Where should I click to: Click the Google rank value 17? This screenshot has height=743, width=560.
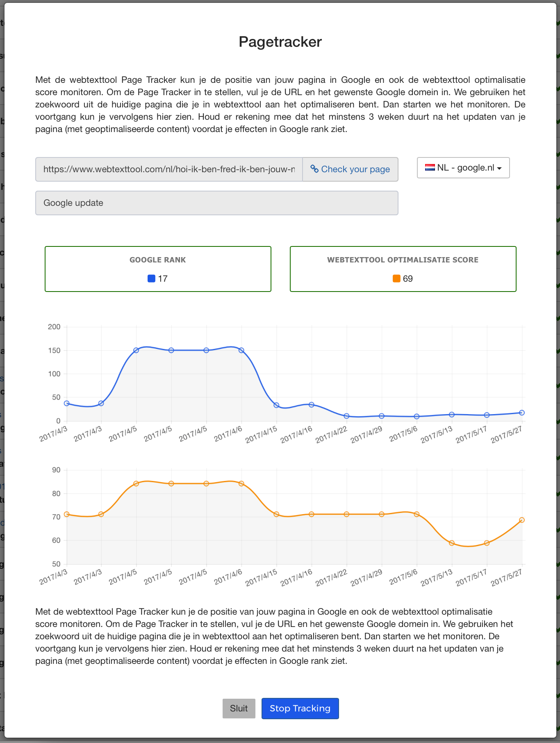coord(163,279)
